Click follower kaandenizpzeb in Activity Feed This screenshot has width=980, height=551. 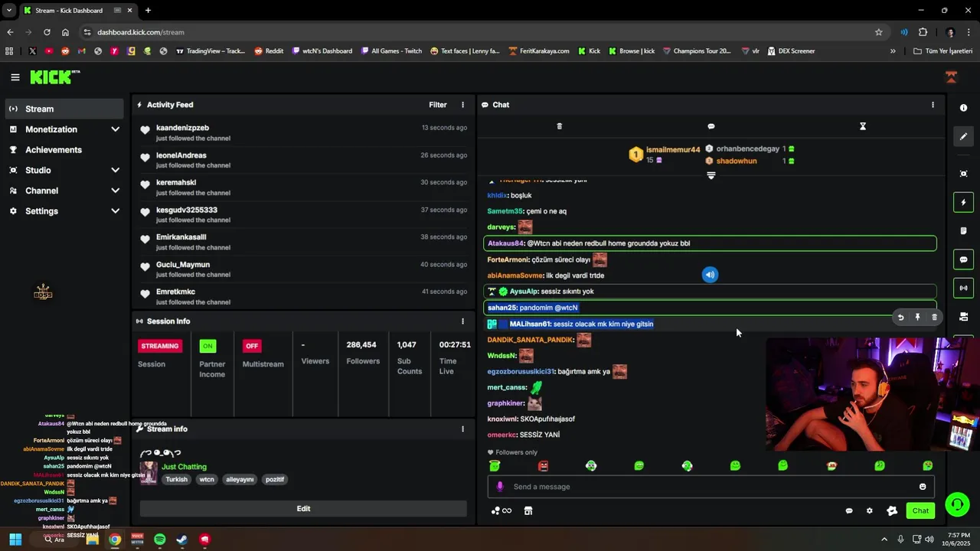[x=182, y=128]
